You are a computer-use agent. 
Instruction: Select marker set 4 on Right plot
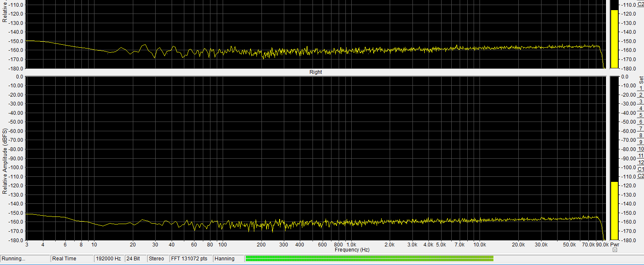pos(641,108)
